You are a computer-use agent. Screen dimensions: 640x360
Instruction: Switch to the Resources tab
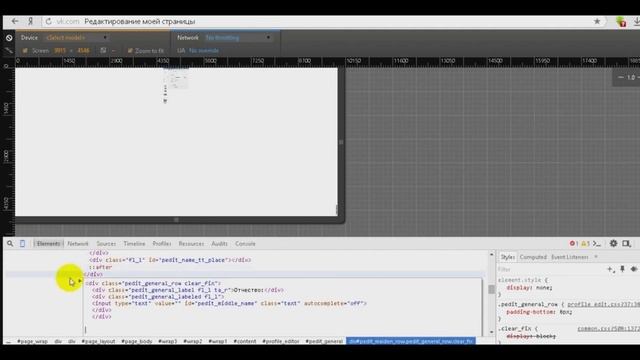click(191, 244)
